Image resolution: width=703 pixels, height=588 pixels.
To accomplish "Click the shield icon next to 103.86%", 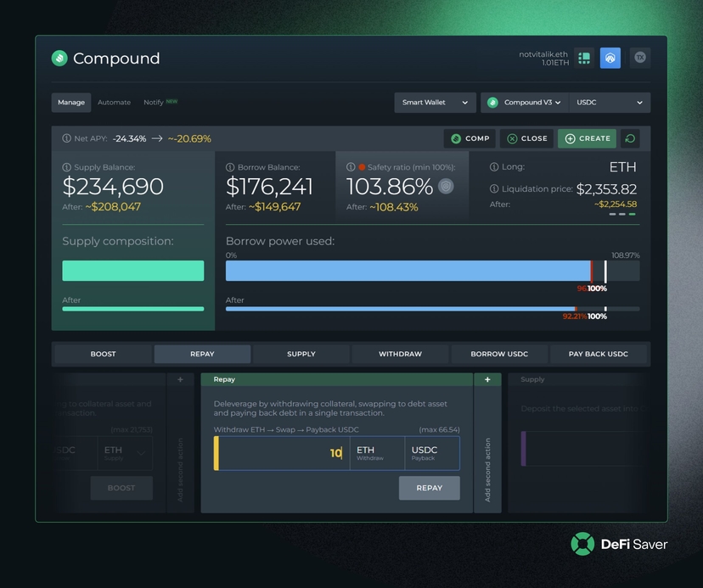I will pos(446,186).
